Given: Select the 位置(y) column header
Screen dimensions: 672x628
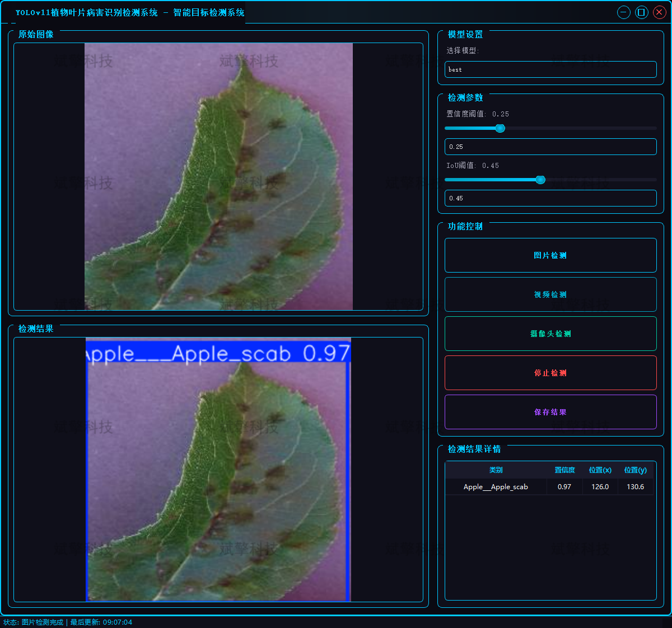Looking at the screenshot, I should pos(635,470).
